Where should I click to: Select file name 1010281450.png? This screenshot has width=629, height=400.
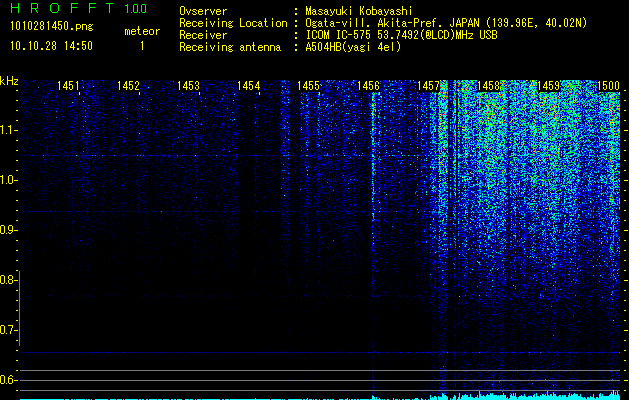coord(52,26)
